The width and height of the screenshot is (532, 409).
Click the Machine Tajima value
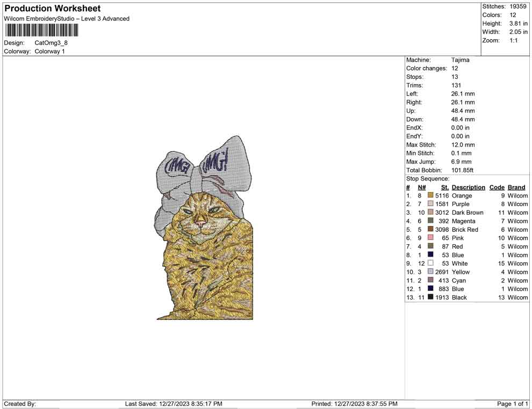click(460, 60)
